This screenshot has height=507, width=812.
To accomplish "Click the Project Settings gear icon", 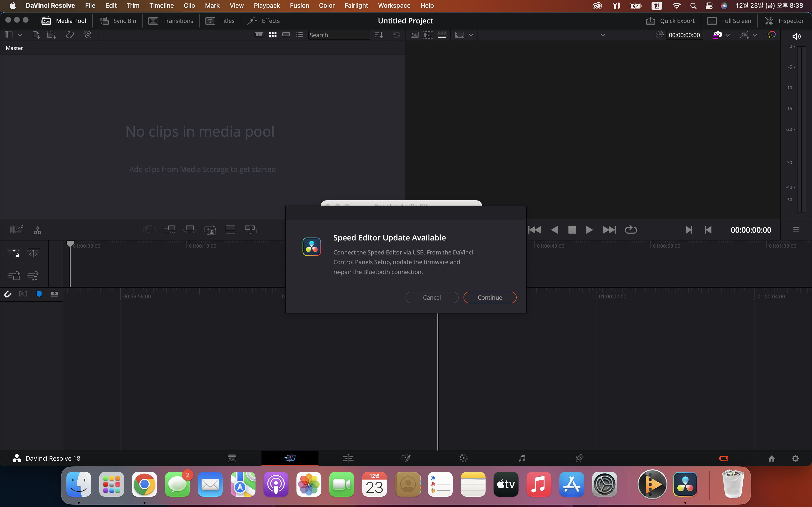I will pos(795,458).
